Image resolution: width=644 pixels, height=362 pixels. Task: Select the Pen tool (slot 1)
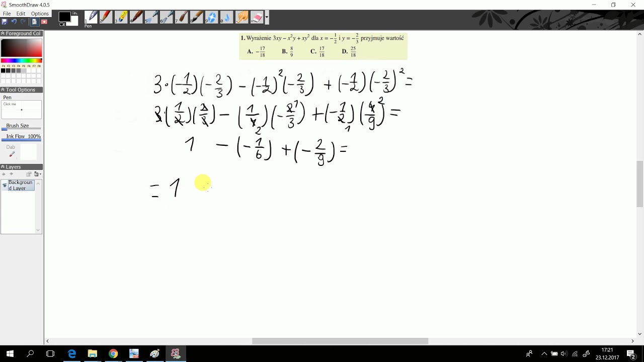[x=91, y=17]
